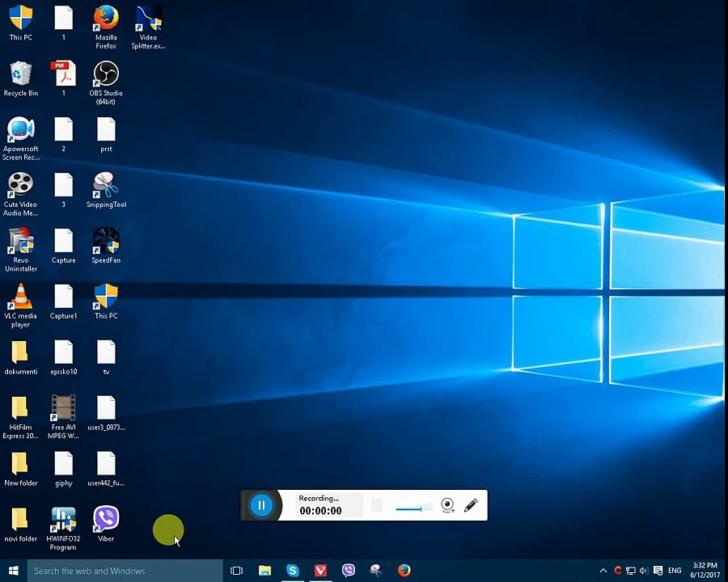Screen dimensions: 728x582
Task: Select the file named giphy
Action: tap(63, 469)
